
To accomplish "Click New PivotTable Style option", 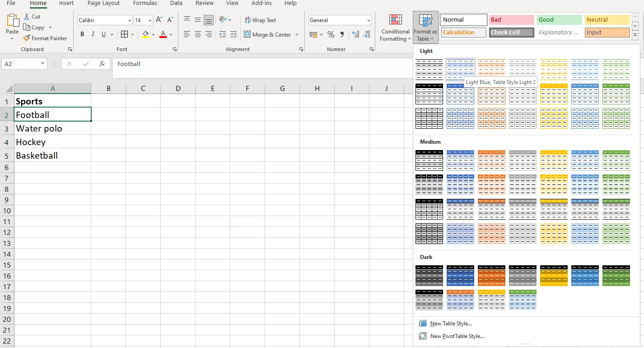I will 456,336.
